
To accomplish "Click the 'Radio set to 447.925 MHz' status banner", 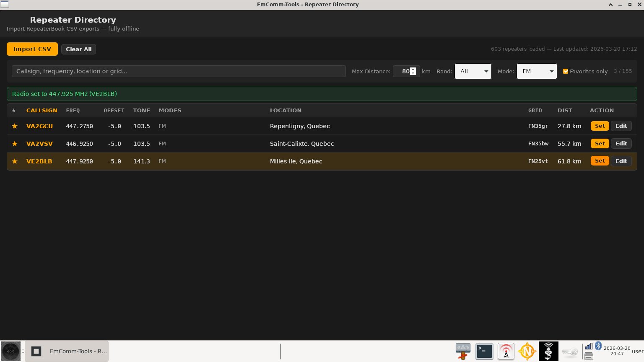I will (322, 94).
